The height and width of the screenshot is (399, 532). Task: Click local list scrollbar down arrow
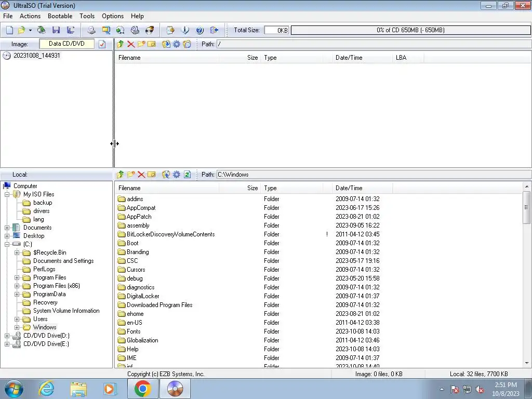pos(527,363)
